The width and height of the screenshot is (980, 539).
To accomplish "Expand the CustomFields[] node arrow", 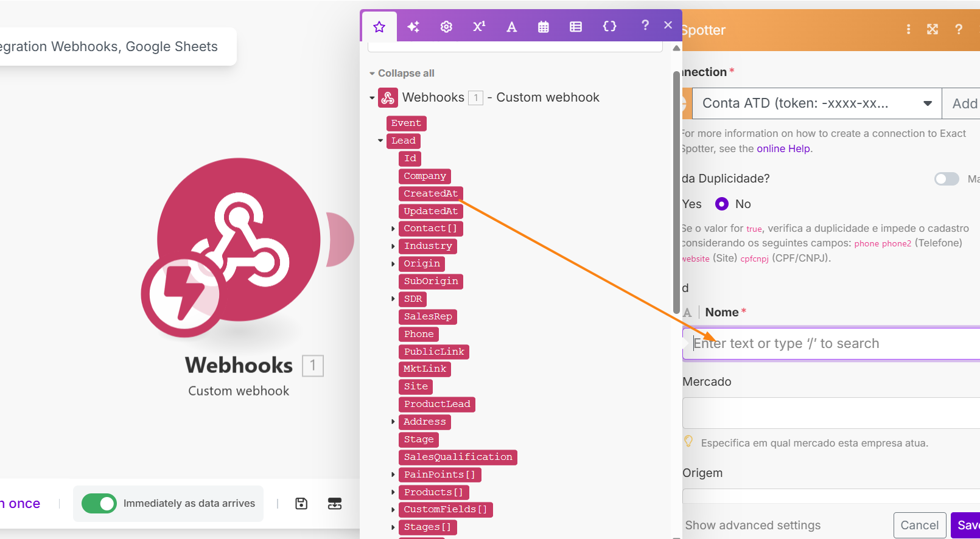I will 393,510.
